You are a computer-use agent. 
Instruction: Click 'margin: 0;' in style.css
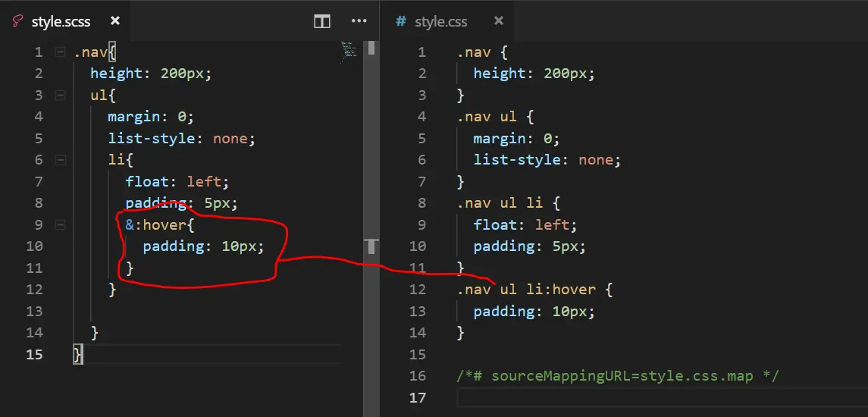(516, 139)
